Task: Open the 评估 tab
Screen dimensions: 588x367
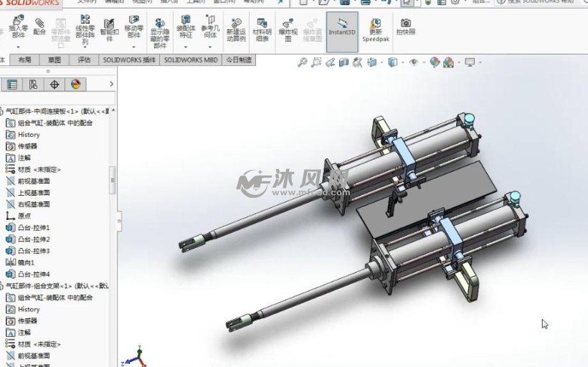Action: click(85, 60)
